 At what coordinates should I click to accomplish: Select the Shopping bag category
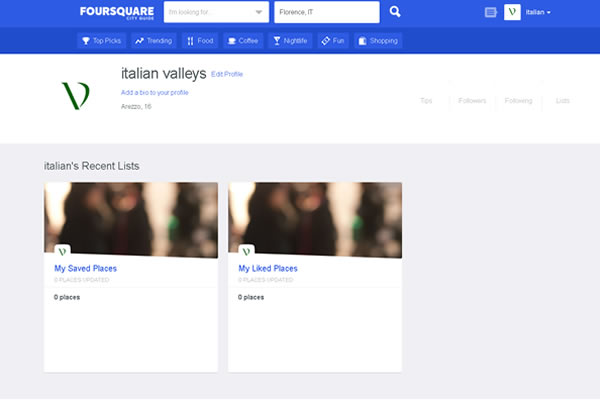(378, 41)
